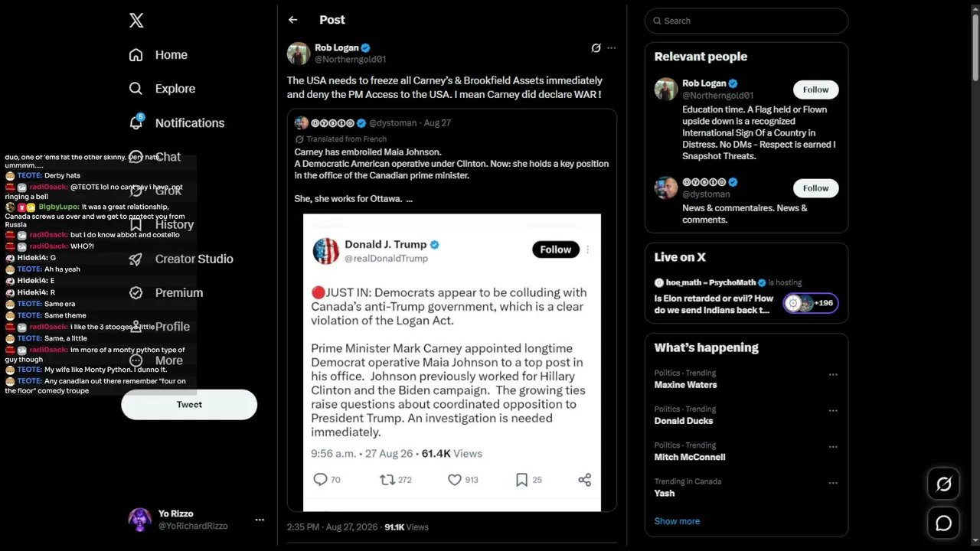Click the Search input field
Image resolution: width=980 pixels, height=551 pixels.
pos(746,21)
